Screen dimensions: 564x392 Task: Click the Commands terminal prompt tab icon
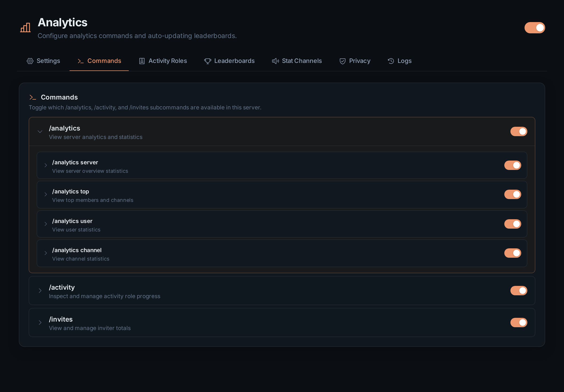tap(81, 61)
